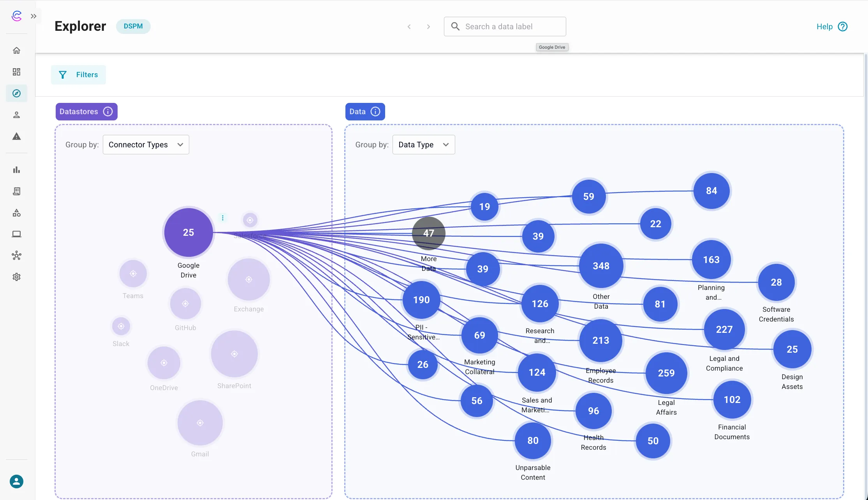Image resolution: width=868 pixels, height=500 pixels.
Task: Open the Filters panel
Action: tap(78, 74)
